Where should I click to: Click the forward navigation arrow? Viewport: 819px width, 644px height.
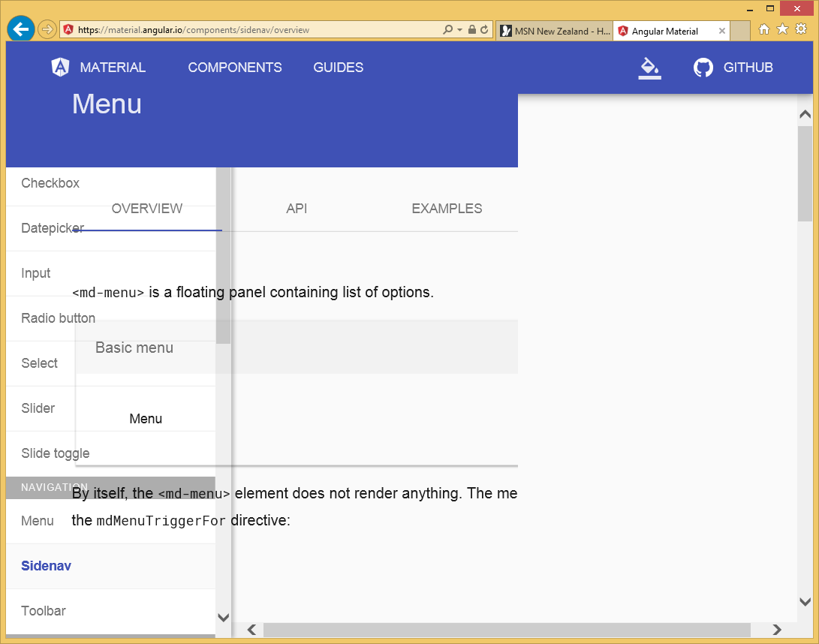[47, 31]
